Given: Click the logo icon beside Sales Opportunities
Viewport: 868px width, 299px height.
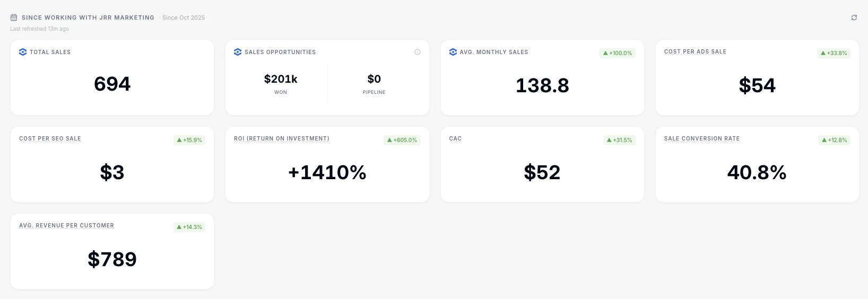Looking at the screenshot, I should 238,52.
